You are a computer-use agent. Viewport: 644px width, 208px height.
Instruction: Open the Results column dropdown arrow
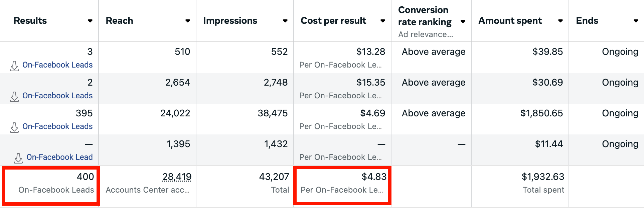coord(90,21)
